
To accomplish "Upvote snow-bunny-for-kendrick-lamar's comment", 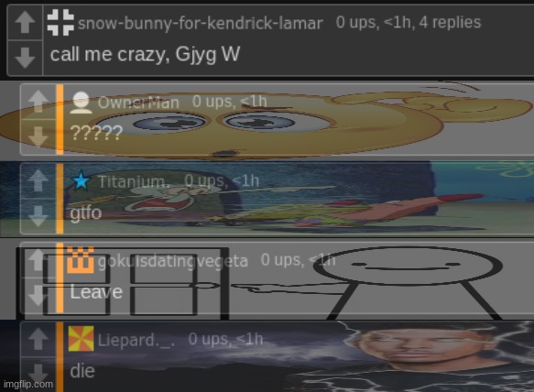I will (25, 23).
